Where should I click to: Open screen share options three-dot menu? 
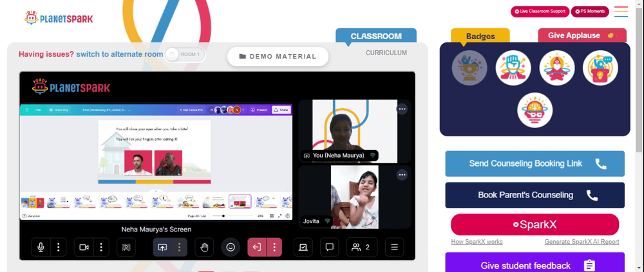coord(179,248)
